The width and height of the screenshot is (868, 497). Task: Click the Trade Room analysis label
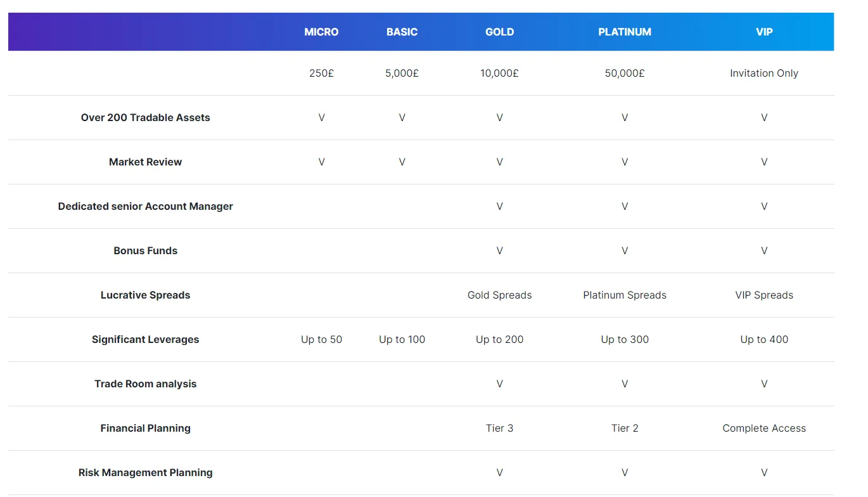point(145,384)
